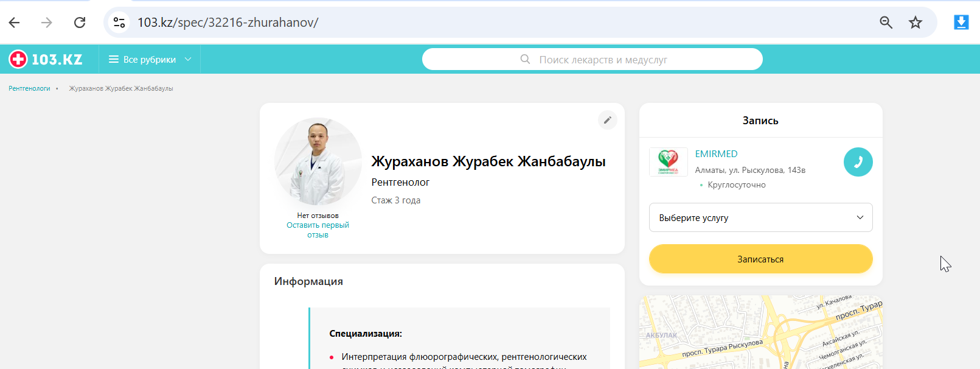Go forward in browser history
This screenshot has height=369, width=980.
pyautogui.click(x=47, y=23)
